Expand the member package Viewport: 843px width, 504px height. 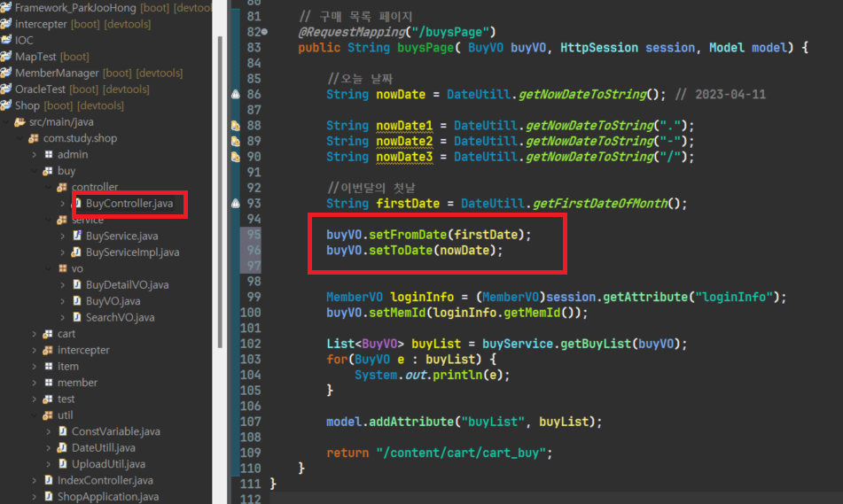[x=35, y=383]
